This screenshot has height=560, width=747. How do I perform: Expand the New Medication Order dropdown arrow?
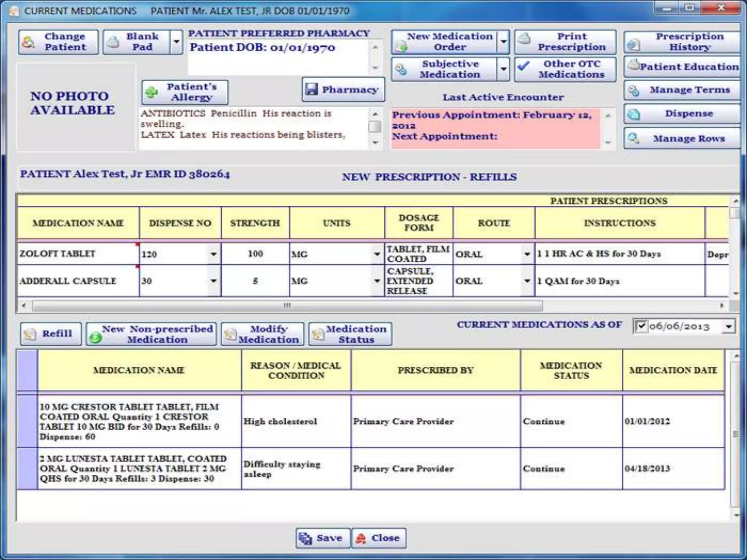[503, 42]
